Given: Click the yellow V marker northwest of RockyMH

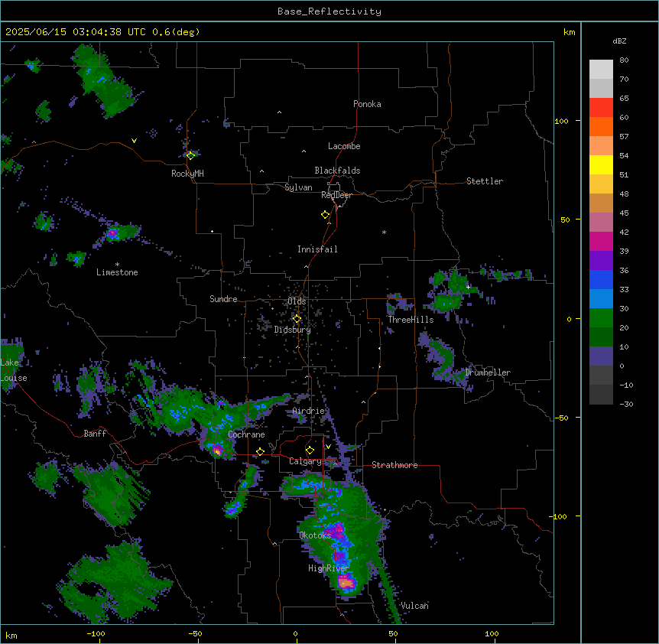Looking at the screenshot, I should coord(134,141).
